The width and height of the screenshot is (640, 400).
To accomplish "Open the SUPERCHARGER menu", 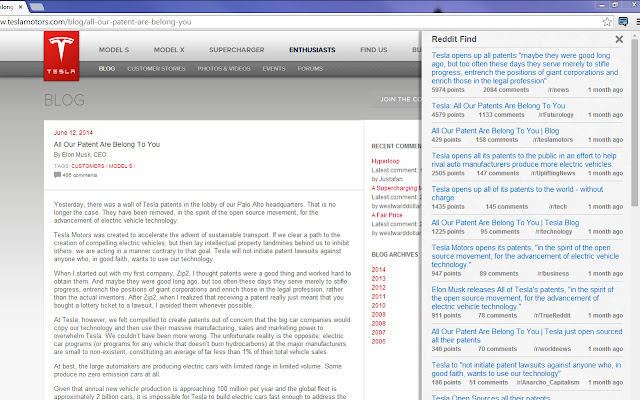I will [x=237, y=50].
